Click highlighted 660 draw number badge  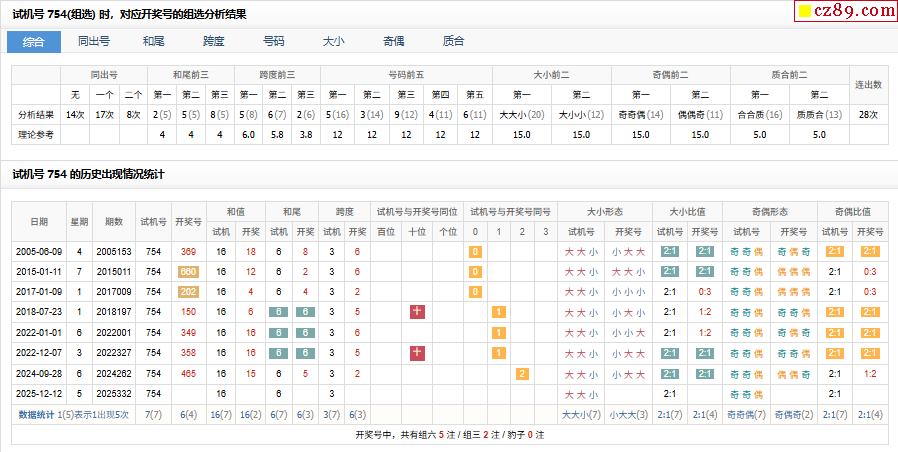[x=188, y=271]
